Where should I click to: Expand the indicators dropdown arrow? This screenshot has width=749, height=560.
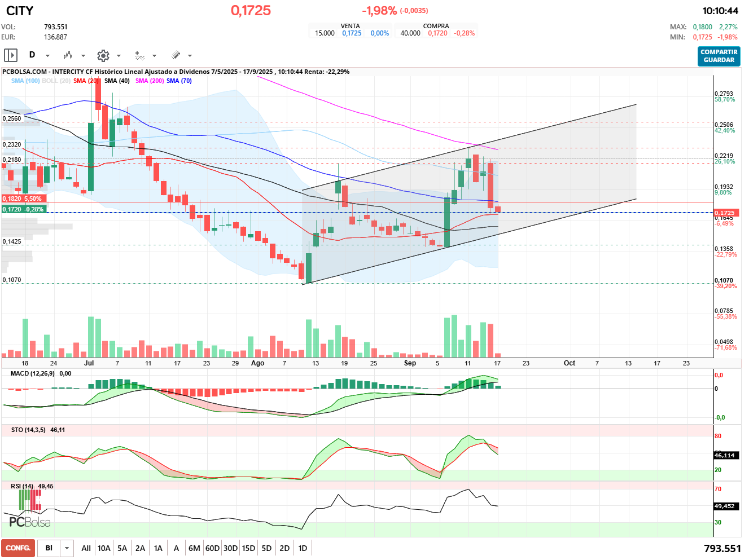click(x=154, y=56)
